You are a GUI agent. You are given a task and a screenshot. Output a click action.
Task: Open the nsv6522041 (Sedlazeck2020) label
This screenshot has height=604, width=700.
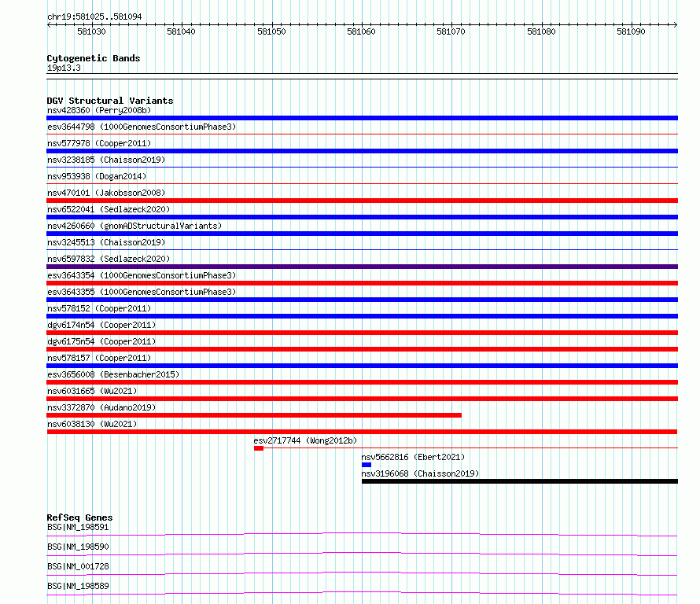point(109,209)
